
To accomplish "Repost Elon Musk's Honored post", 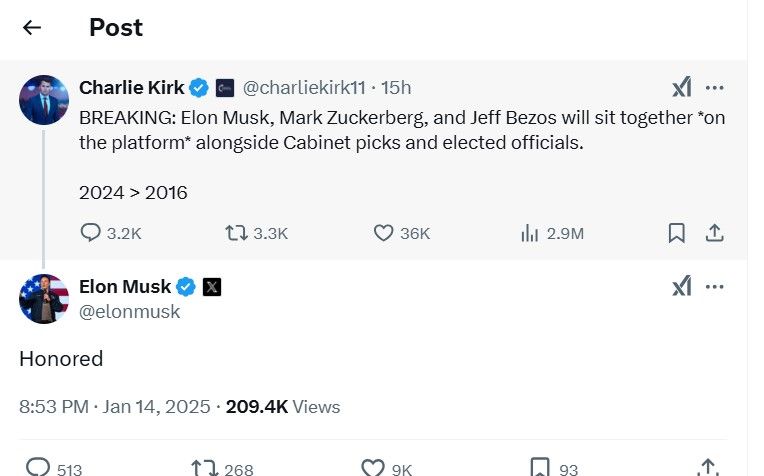I will 203,467.
